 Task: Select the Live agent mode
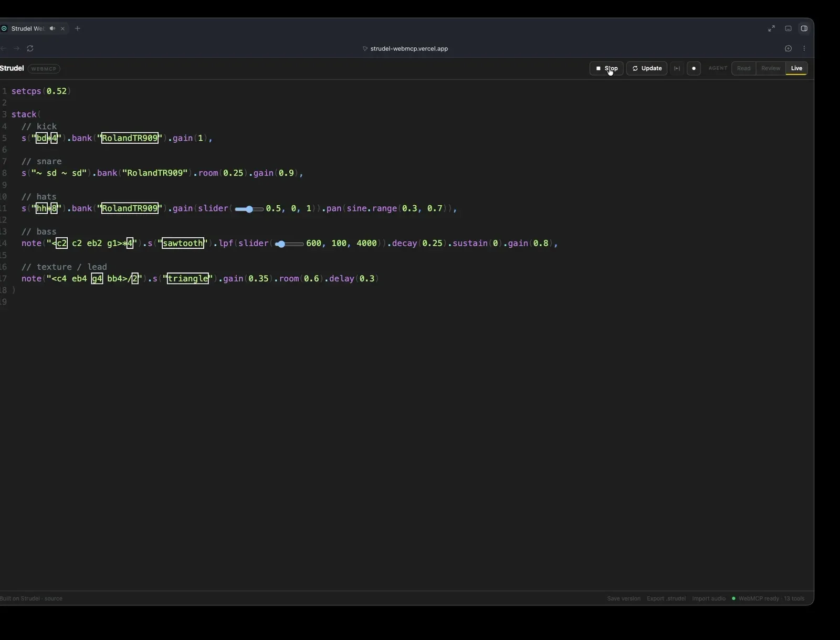tap(796, 68)
